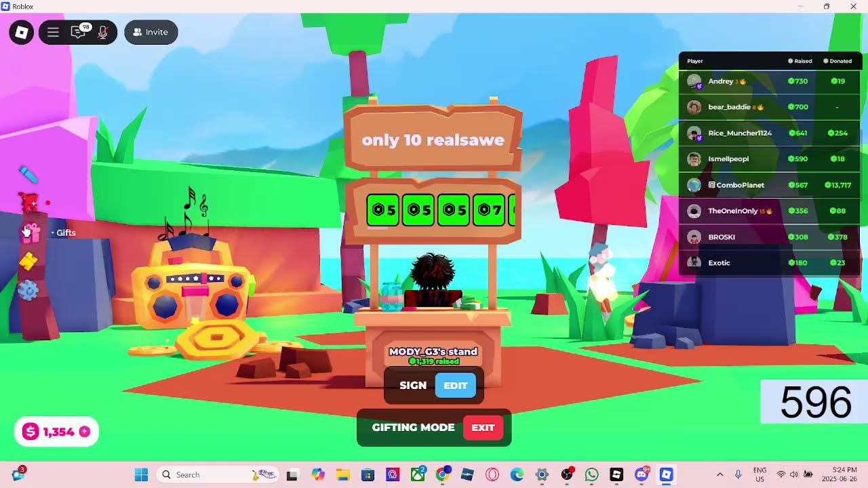Image resolution: width=868 pixels, height=488 pixels.
Task: Click the active Roblox taskbar icon
Action: tap(666, 474)
